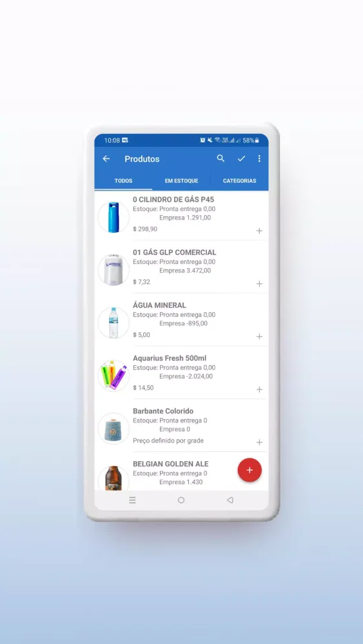Select product title ÁGUA MINERAL

tap(159, 305)
